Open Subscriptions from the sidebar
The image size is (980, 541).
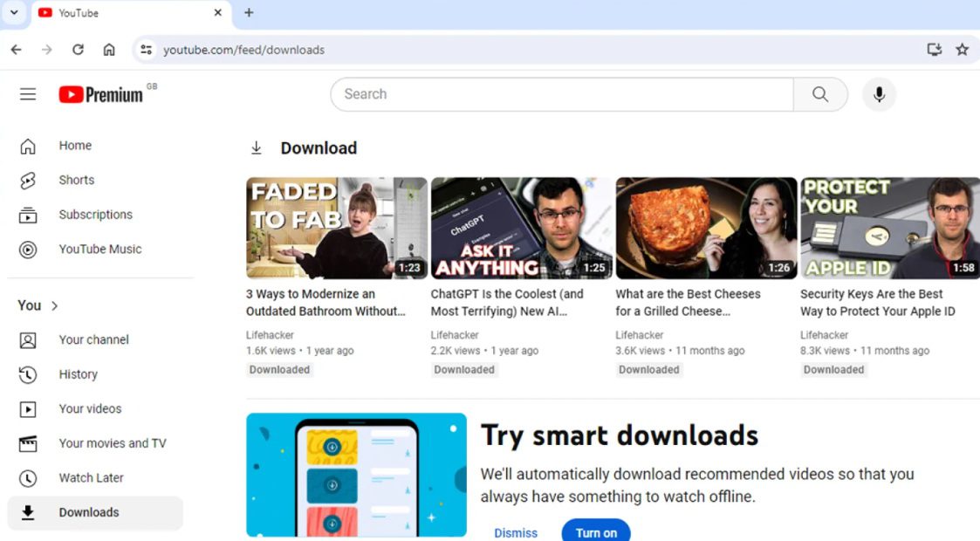(x=95, y=215)
